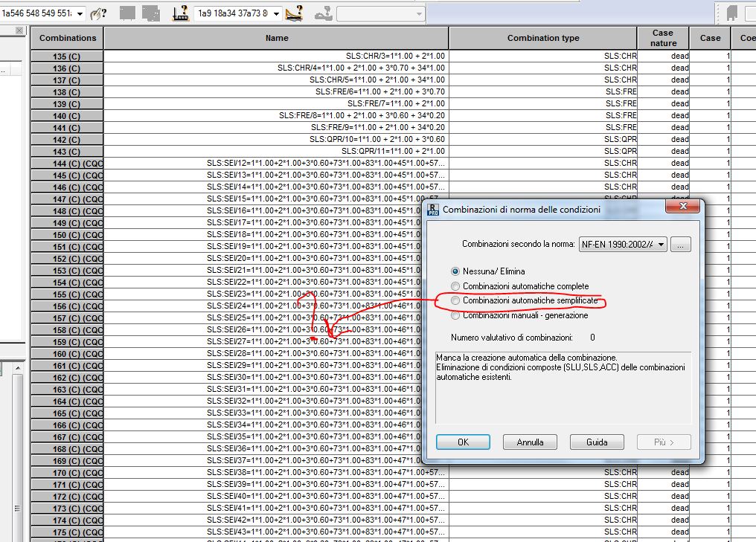This screenshot has width=756, height=542.
Task: Select Combinazioni manuali - generazione option
Action: click(455, 315)
